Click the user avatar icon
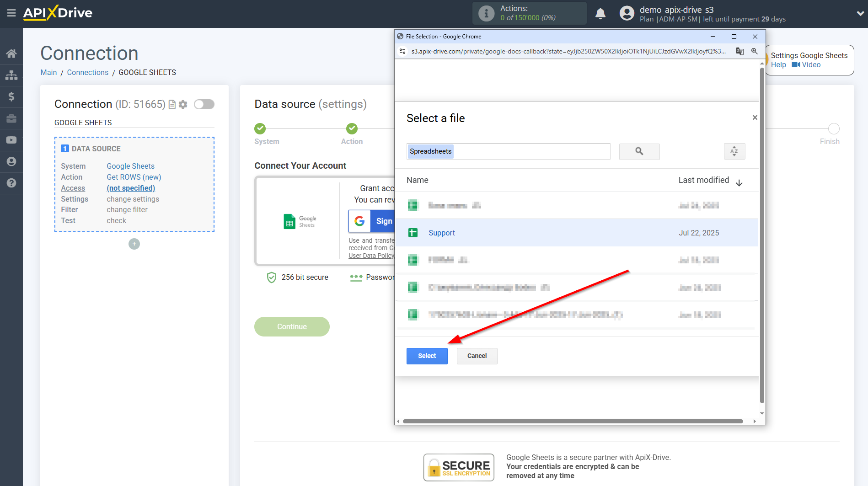 [x=627, y=13]
